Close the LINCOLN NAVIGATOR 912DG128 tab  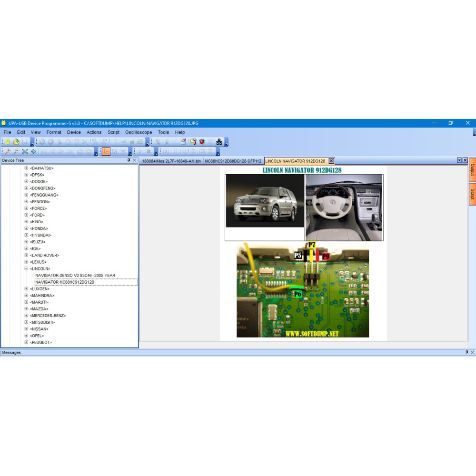pyautogui.click(x=331, y=161)
